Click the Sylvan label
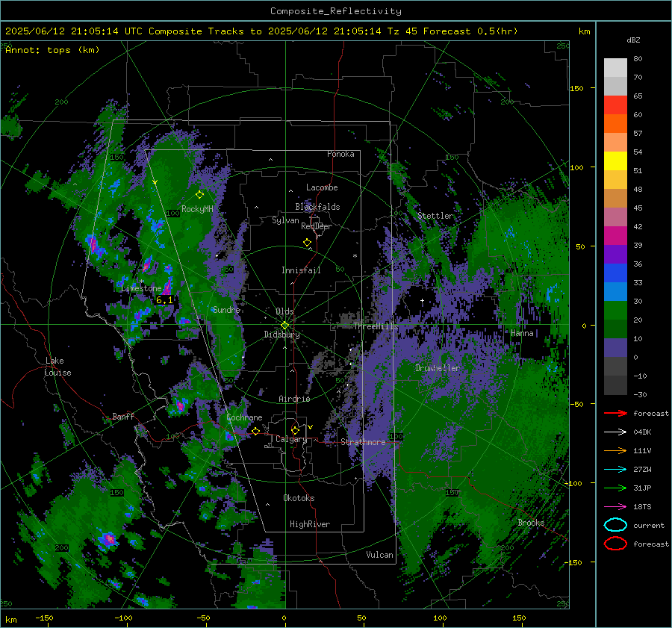 tap(285, 220)
